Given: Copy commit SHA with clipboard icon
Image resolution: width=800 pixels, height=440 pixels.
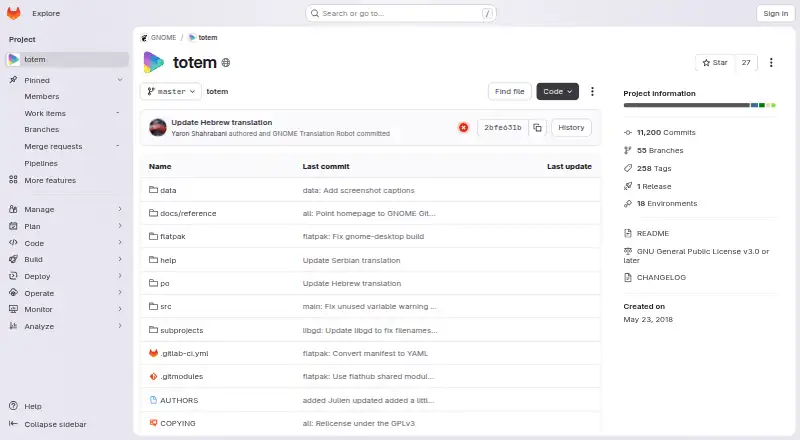Looking at the screenshot, I should coord(537,128).
